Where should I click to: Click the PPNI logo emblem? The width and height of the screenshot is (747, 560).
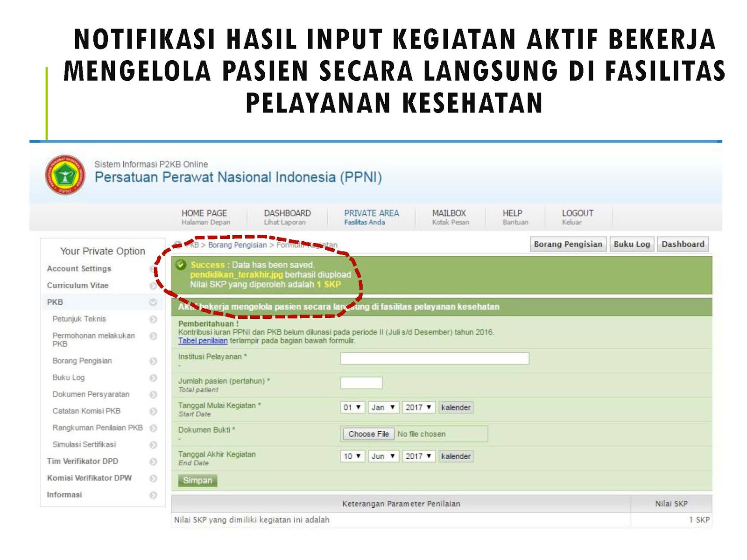click(x=65, y=175)
